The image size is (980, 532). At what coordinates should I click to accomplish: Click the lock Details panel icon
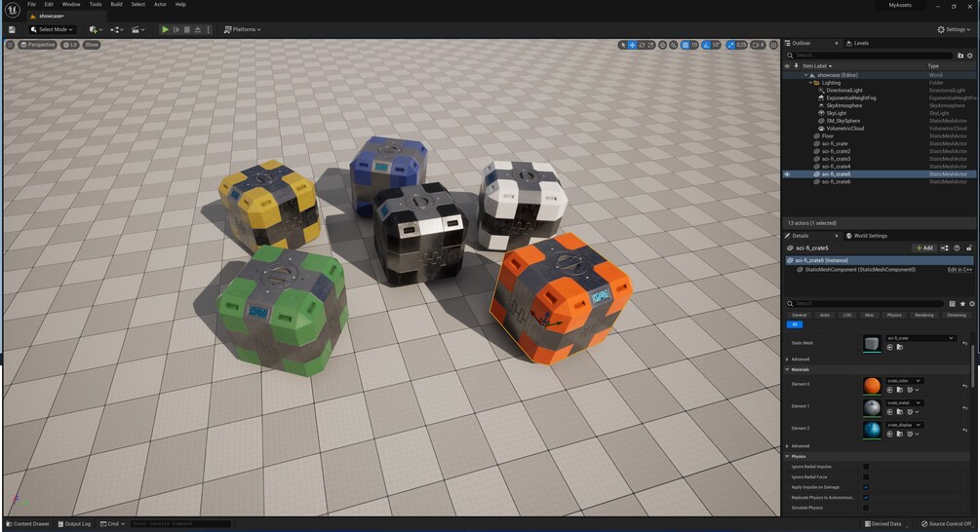969,247
